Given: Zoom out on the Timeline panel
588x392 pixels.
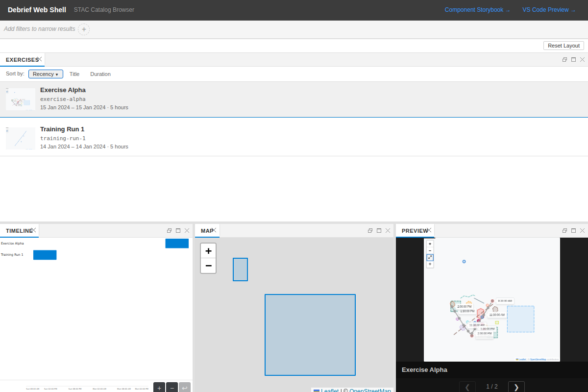Looking at the screenshot, I should (171, 387).
